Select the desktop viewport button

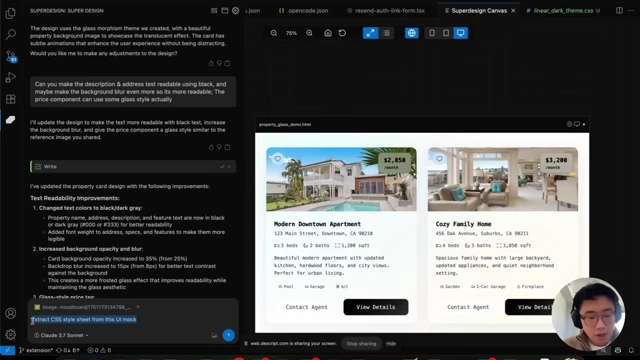(x=460, y=33)
